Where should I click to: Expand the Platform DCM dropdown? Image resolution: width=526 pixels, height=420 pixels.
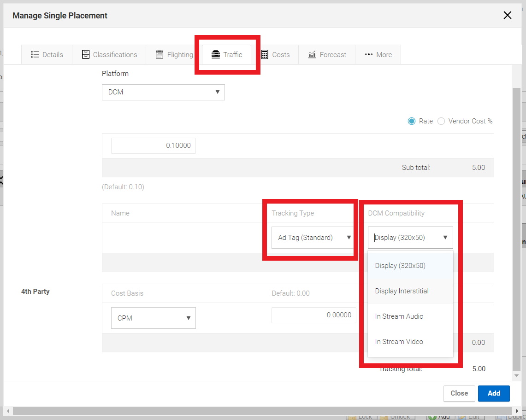coord(163,92)
